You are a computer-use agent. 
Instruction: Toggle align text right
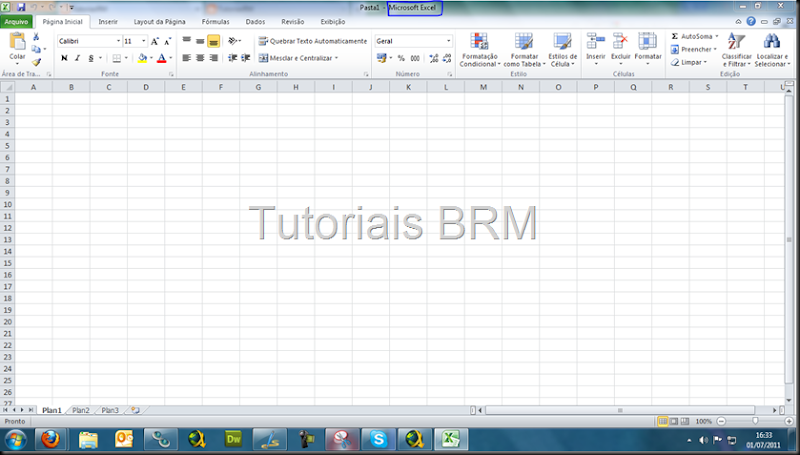point(213,58)
